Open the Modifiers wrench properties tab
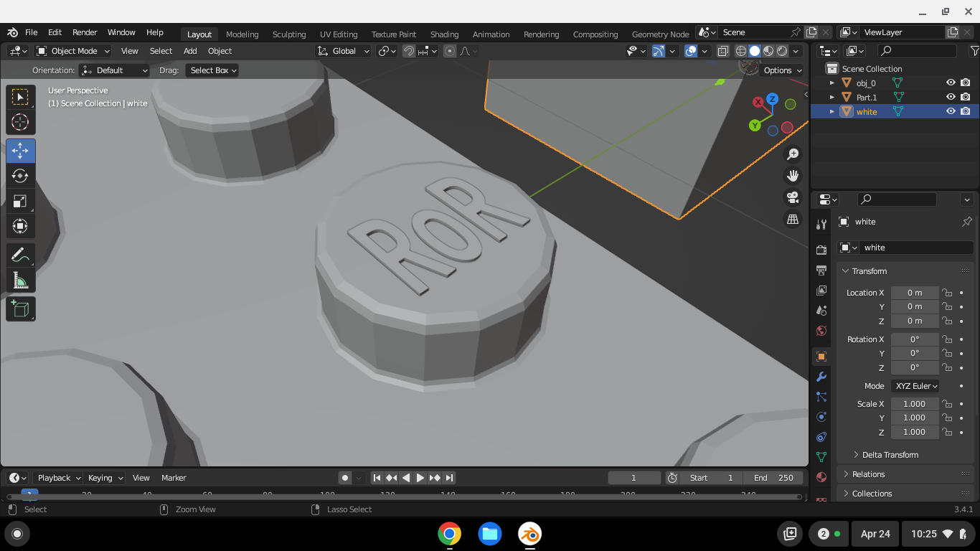This screenshot has height=551, width=980. (x=821, y=377)
